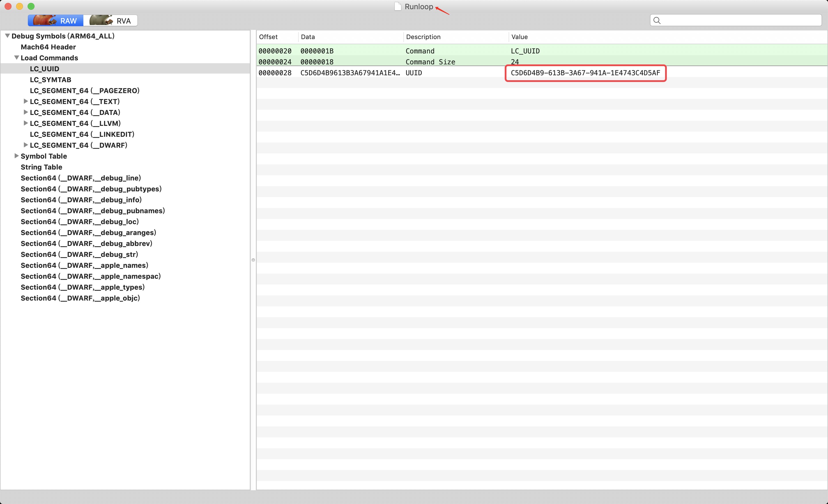Switch to RAW address mode
The width and height of the screenshot is (828, 504).
click(55, 20)
